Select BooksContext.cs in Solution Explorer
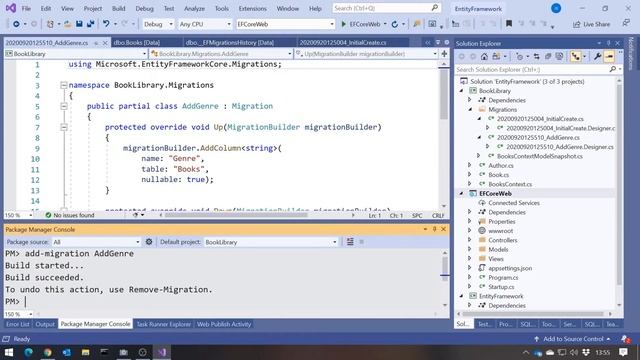 tap(510, 184)
